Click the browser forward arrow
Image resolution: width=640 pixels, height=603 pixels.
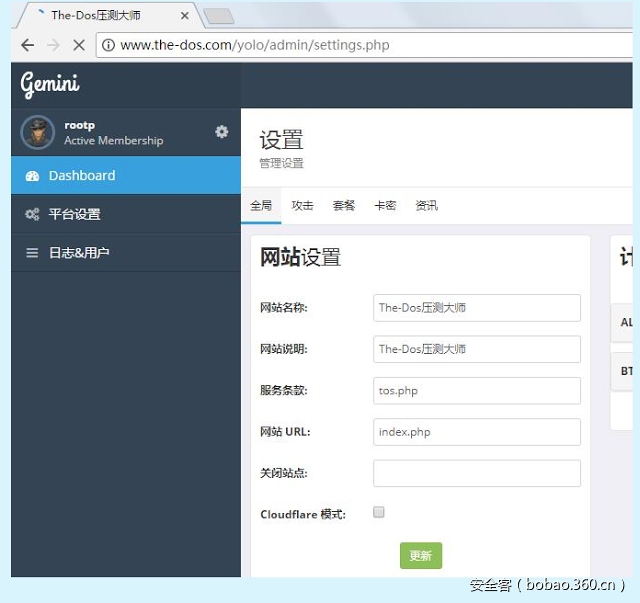53,45
